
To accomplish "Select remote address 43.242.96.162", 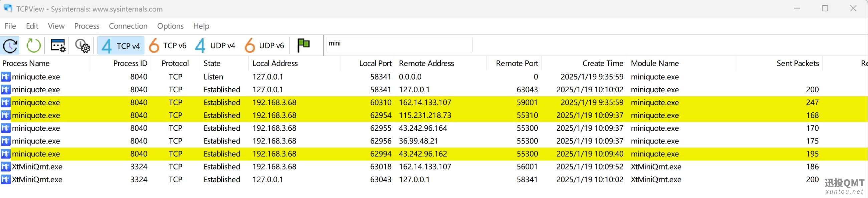I will coord(423,154).
